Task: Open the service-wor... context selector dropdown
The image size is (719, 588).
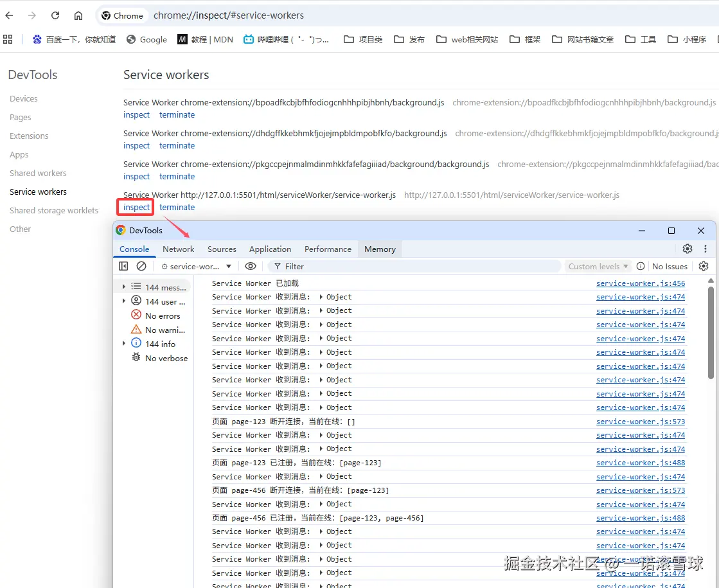Action: click(196, 267)
